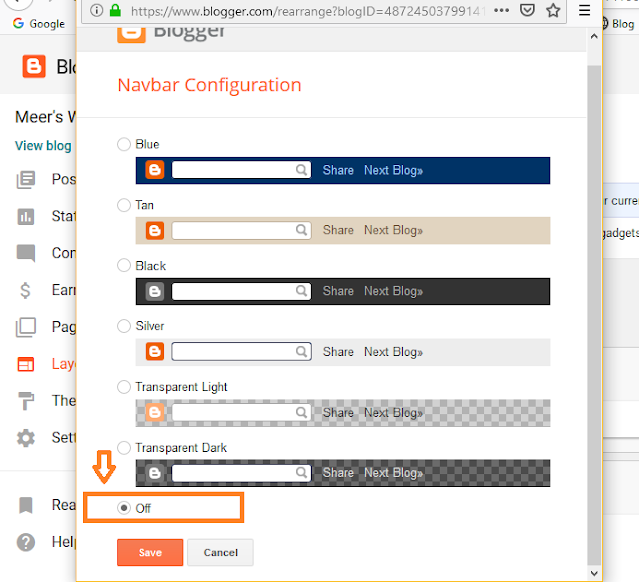
Task: Click the Save button
Action: tap(150, 552)
